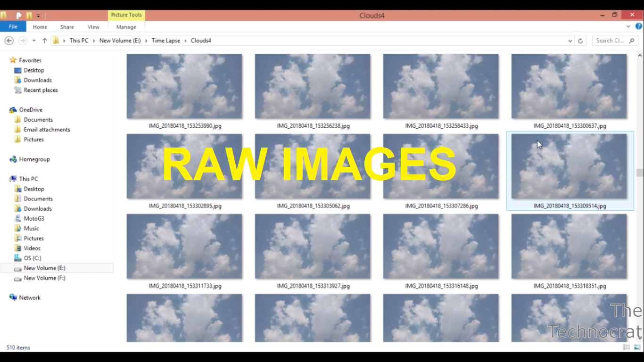Refresh the folder view
644x362 pixels.
580,41
